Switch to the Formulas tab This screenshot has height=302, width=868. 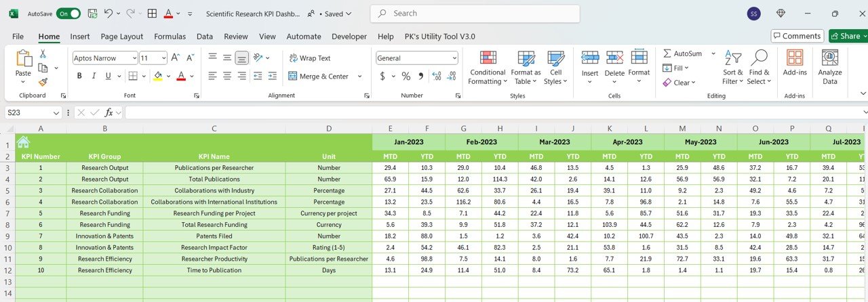pos(170,37)
